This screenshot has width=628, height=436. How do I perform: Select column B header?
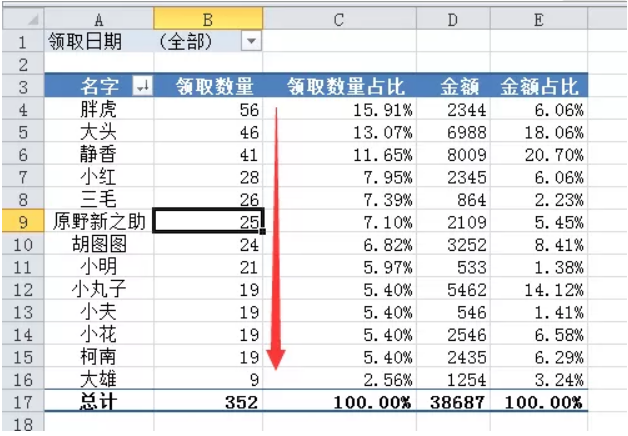(x=208, y=19)
